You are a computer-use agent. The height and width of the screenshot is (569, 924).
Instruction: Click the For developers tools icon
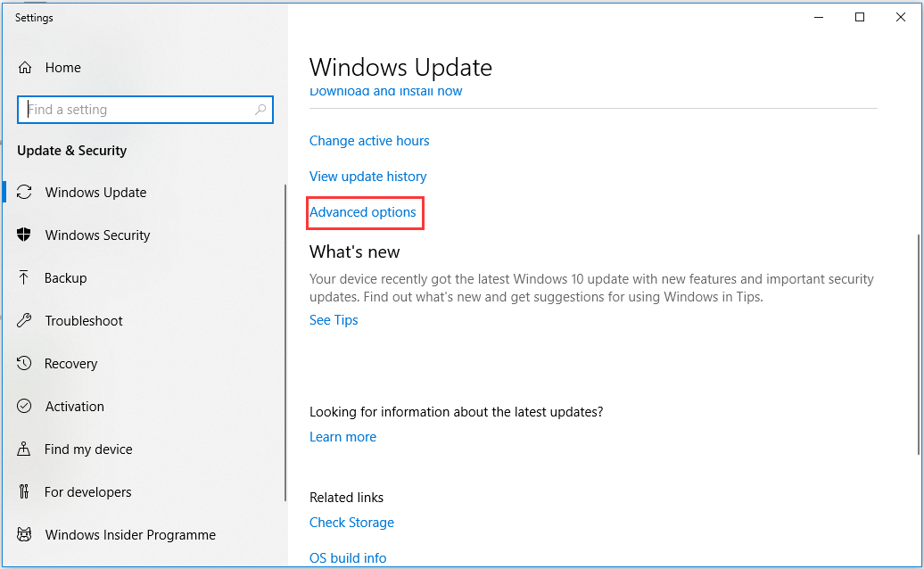pyautogui.click(x=23, y=491)
